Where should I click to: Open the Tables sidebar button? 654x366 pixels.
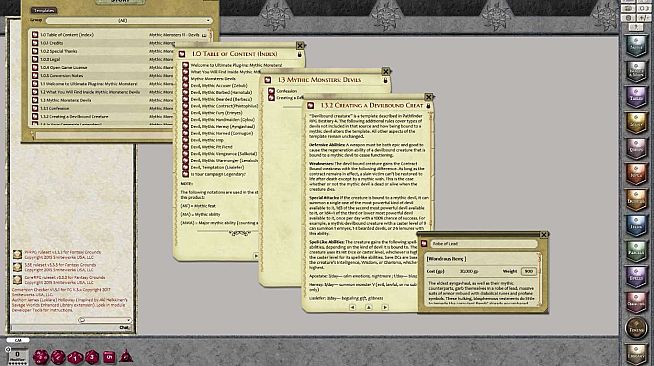point(636,97)
